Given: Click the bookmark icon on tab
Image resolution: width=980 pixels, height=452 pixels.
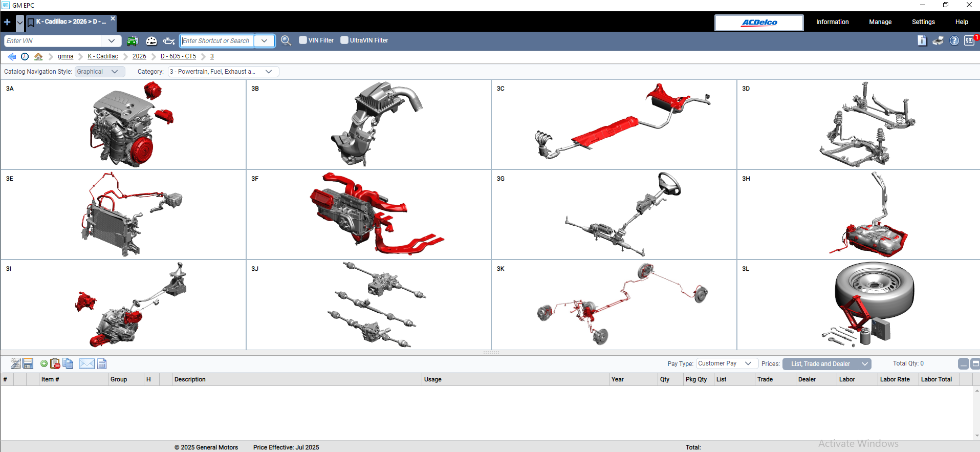Looking at the screenshot, I should [x=31, y=22].
